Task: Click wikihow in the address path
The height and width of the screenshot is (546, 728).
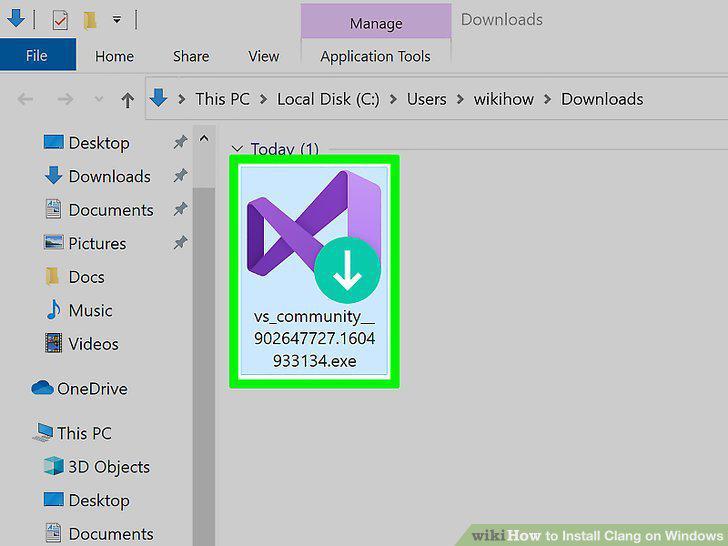Action: coord(504,99)
